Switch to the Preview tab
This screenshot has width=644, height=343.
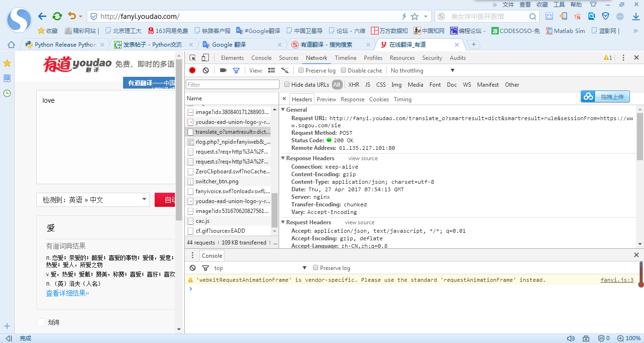click(x=326, y=99)
